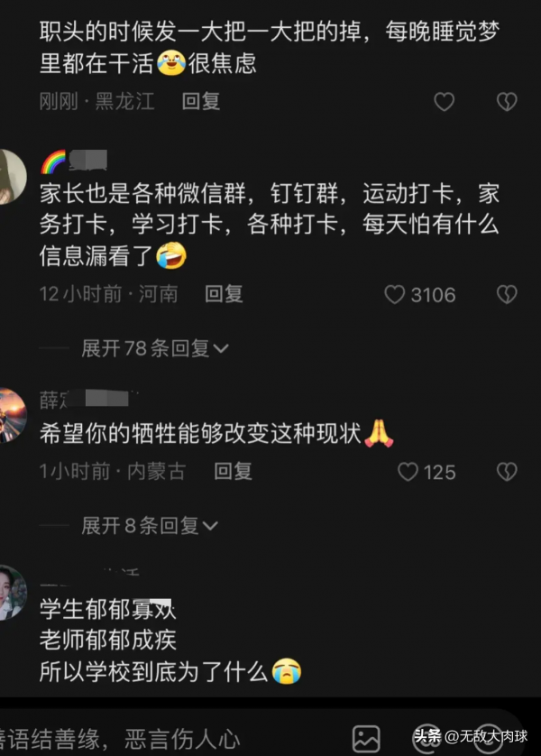Image resolution: width=541 pixels, height=756 pixels.
Task: Expand 展开8条回复 replies
Action: 150,526
